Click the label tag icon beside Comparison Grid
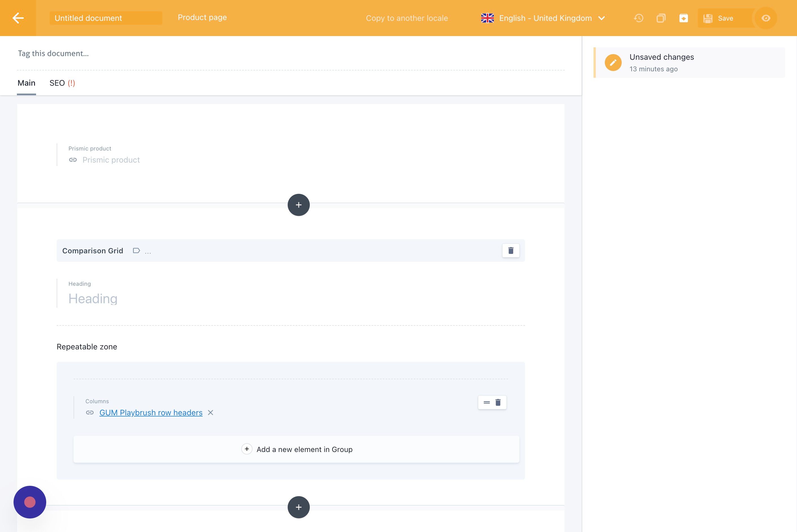The width and height of the screenshot is (797, 532). (136, 251)
